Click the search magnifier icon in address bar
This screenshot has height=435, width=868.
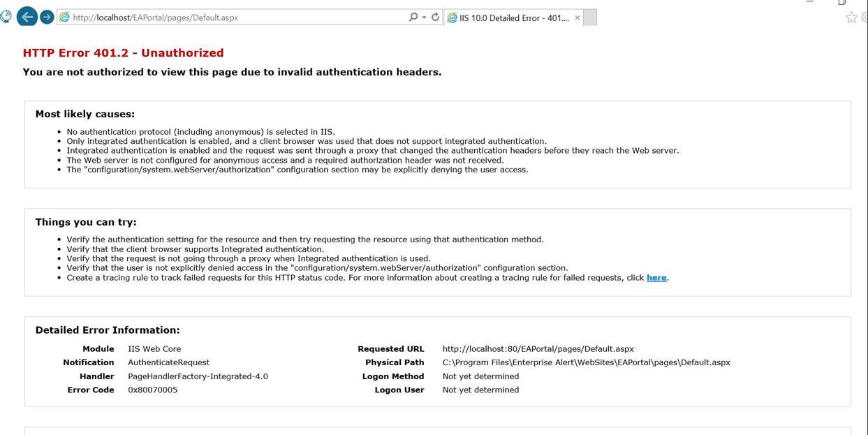(x=413, y=17)
